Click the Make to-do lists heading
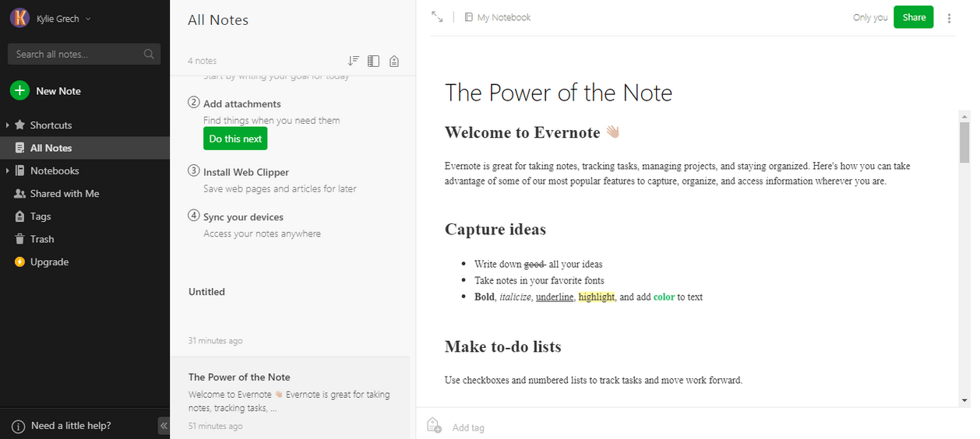 click(x=503, y=346)
